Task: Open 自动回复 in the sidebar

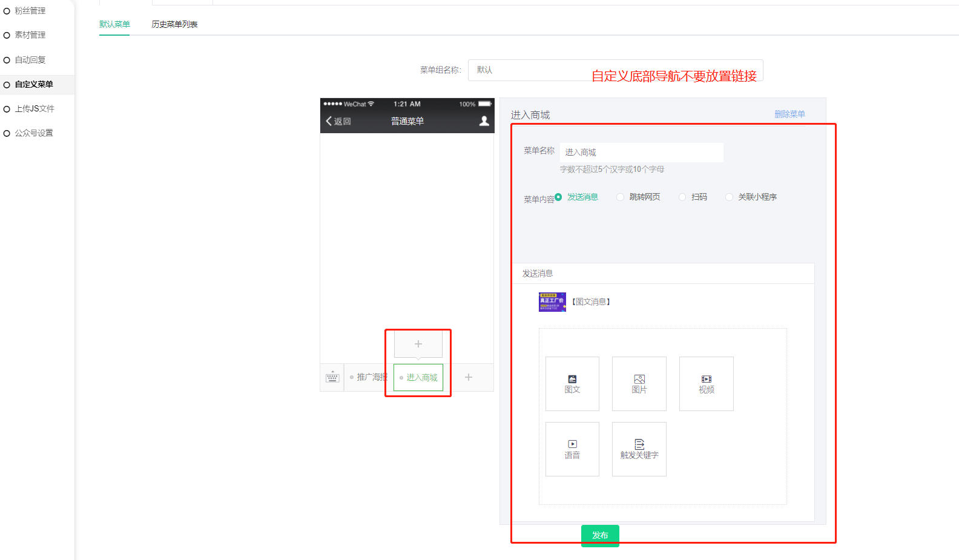Action: click(30, 60)
